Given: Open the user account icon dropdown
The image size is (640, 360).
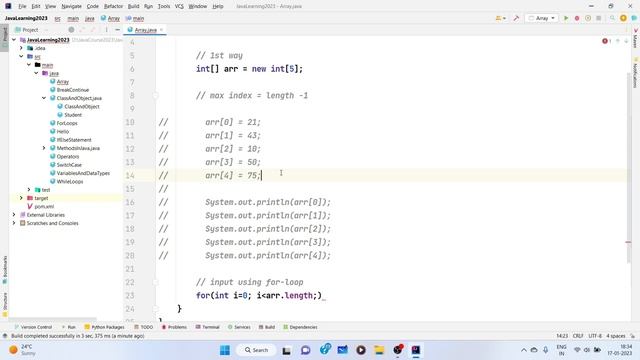Looking at the screenshot, I should point(500,18).
